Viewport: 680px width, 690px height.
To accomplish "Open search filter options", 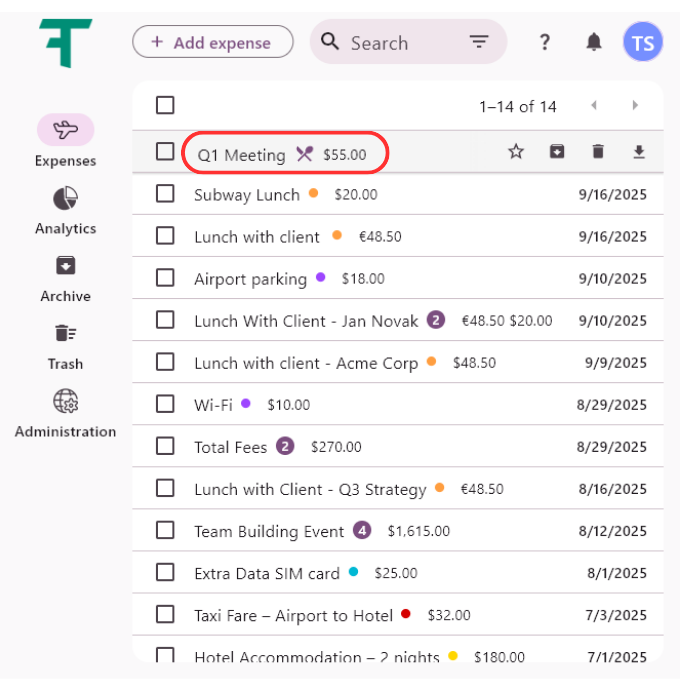I will (479, 42).
